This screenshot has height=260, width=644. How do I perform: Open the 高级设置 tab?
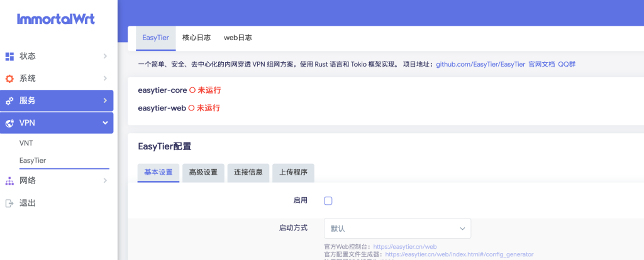(x=203, y=173)
